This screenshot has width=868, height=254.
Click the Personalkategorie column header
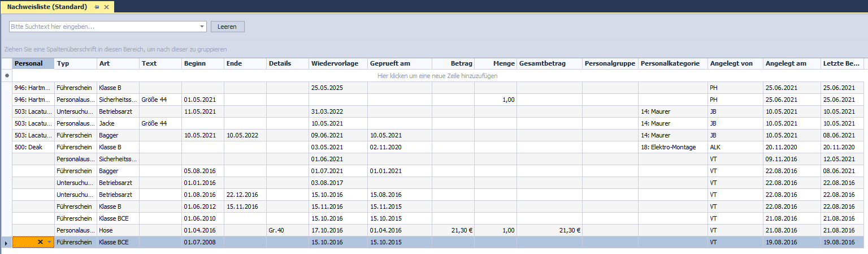[x=672, y=63]
